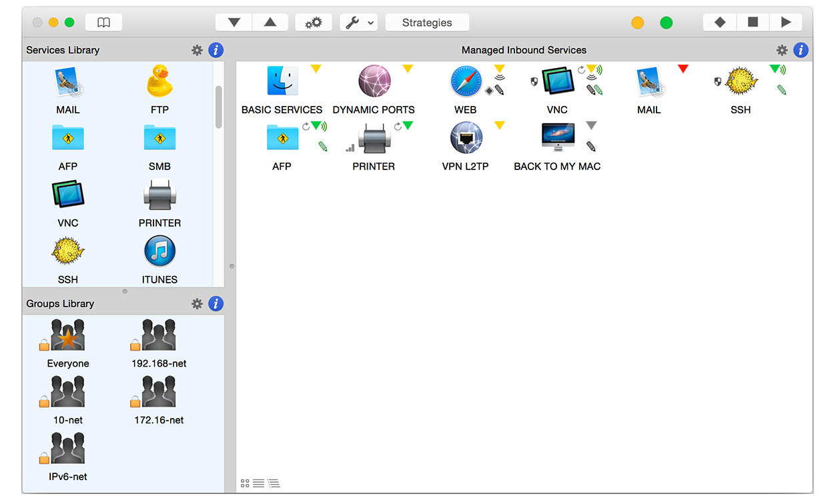834x504 pixels.
Task: Open the Services Library gear menu
Action: pos(197,50)
